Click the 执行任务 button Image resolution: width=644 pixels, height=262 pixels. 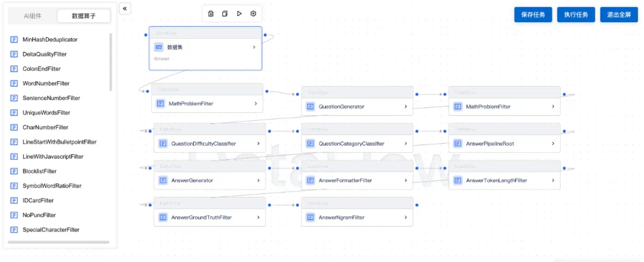pyautogui.click(x=576, y=14)
